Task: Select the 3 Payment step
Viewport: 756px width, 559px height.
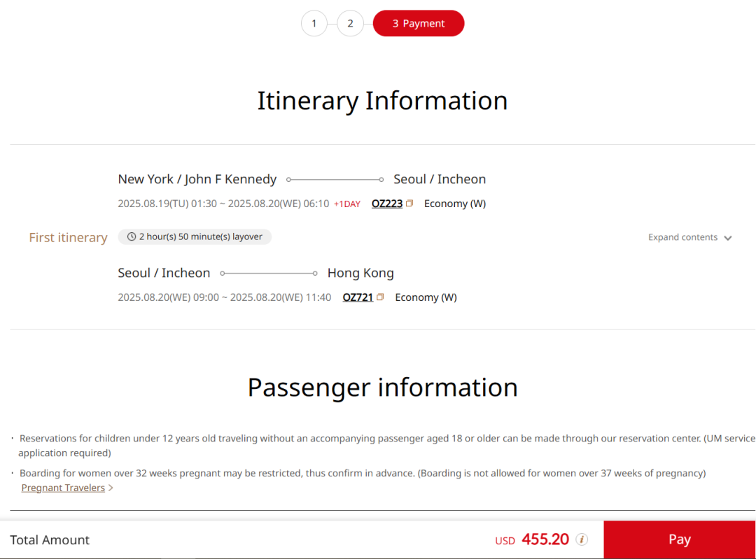Action: (x=419, y=24)
